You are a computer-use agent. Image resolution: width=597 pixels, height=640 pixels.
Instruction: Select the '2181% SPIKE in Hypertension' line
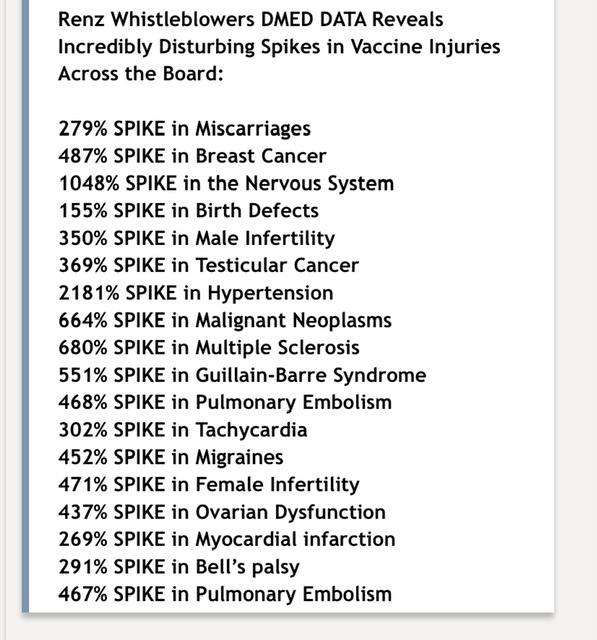coord(196,293)
